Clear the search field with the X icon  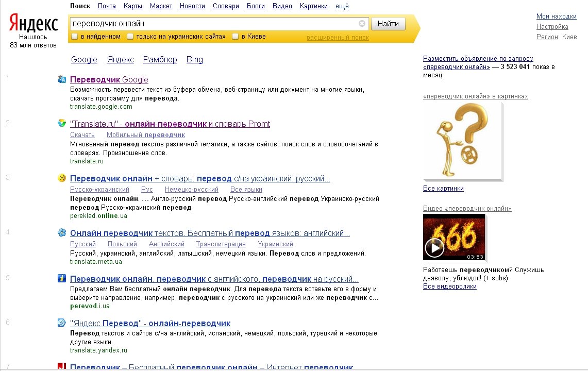tap(362, 24)
